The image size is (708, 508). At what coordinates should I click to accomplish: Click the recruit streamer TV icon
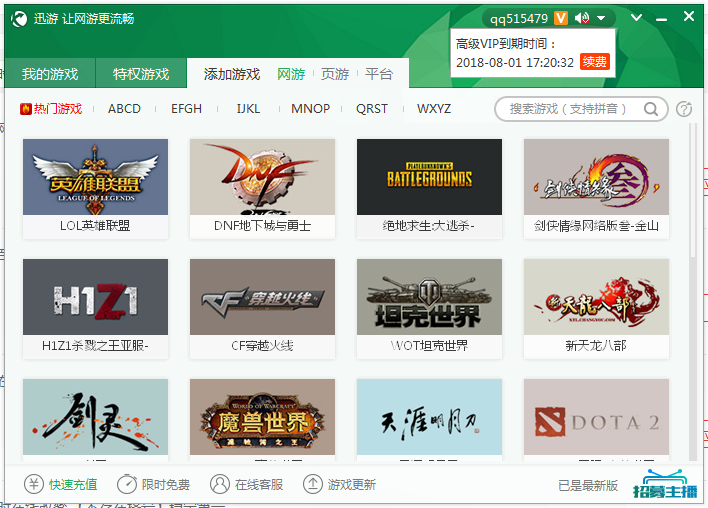click(665, 484)
